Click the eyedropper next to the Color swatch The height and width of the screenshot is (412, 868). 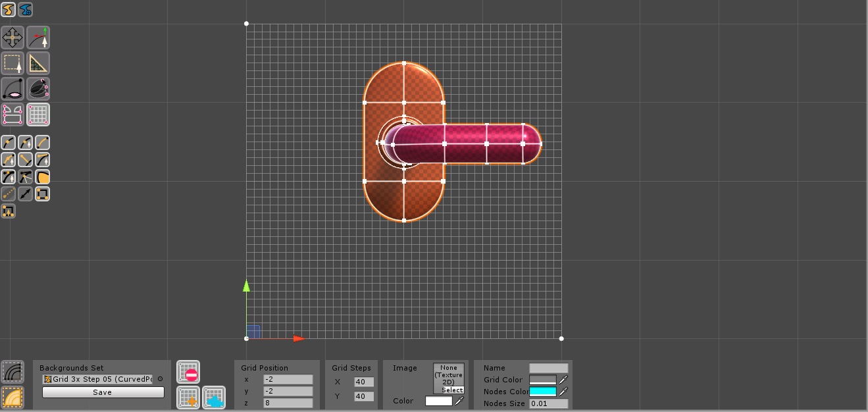459,401
